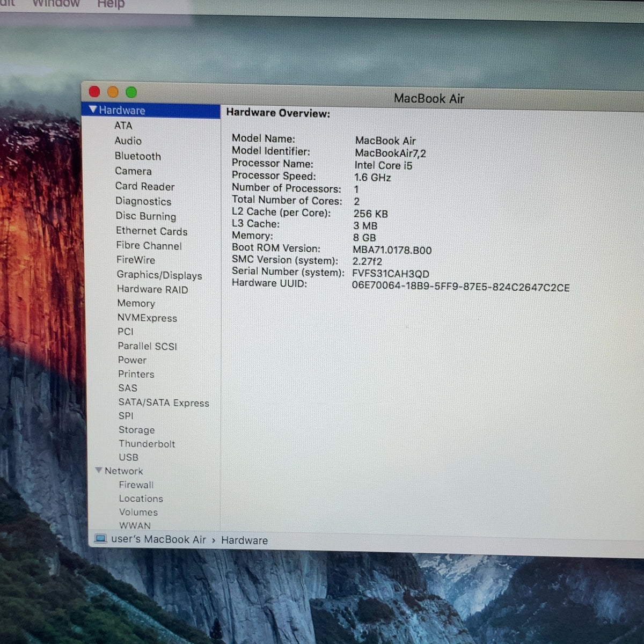This screenshot has height=644, width=644.
Task: Click the FVFS31CAH3QD serial number
Action: (391, 274)
